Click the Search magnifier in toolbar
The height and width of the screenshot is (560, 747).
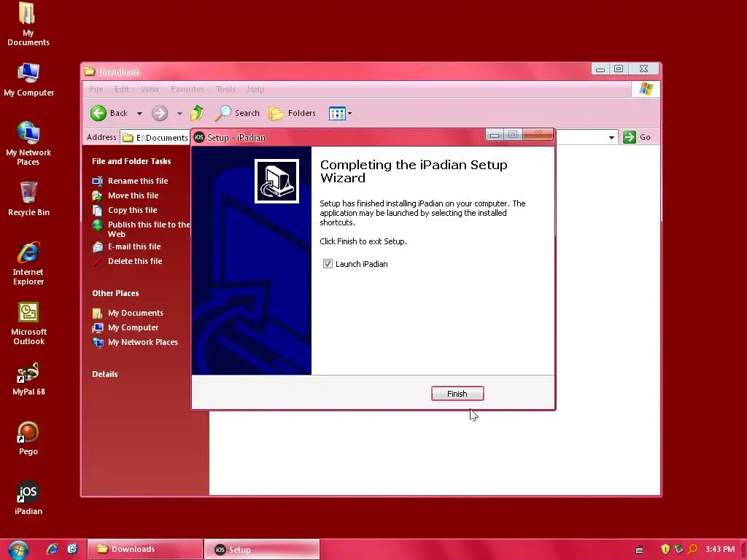223,113
